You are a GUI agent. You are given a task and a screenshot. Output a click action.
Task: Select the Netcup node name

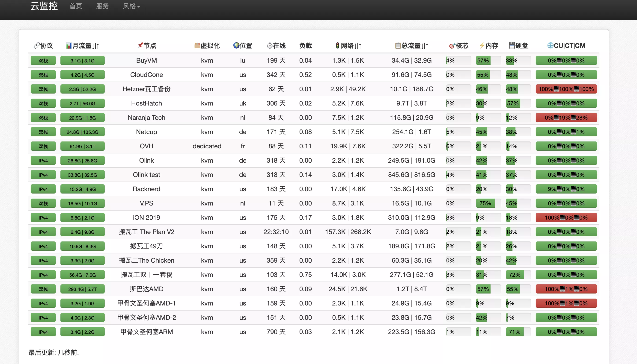(x=146, y=132)
